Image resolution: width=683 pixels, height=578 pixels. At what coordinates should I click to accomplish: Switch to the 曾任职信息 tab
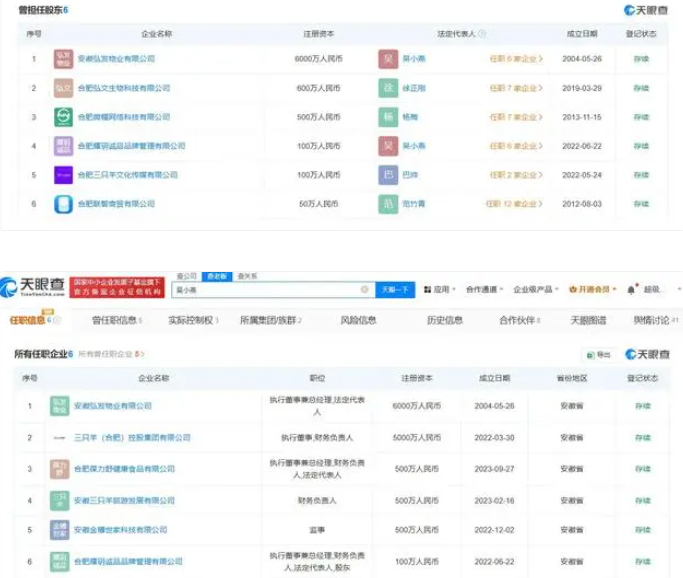click(x=115, y=321)
